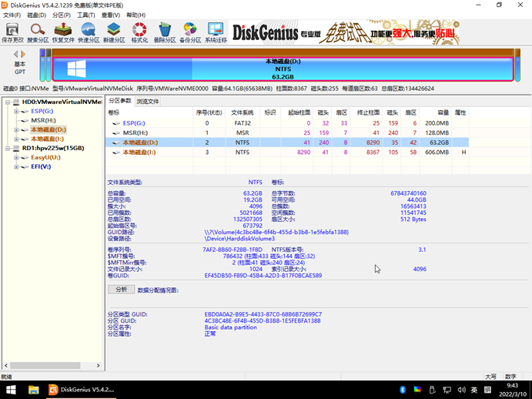Select MSR(H:) in the disk tree
The height and width of the screenshot is (399, 532).
(43, 120)
